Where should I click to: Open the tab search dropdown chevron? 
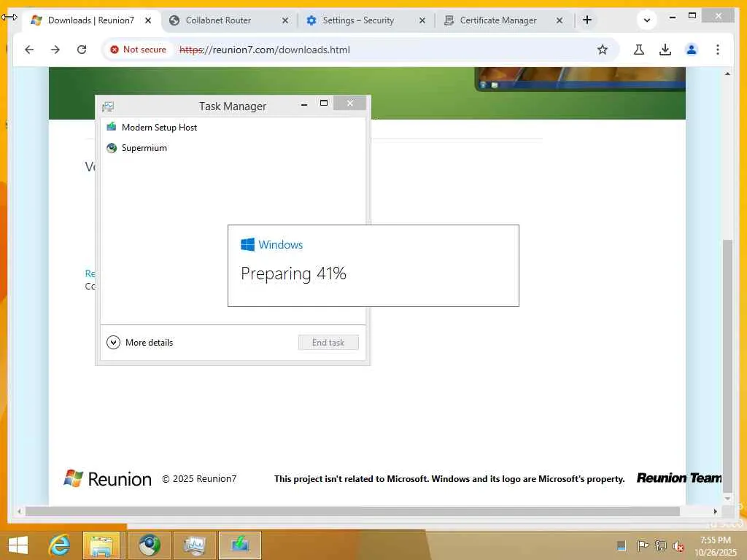pyautogui.click(x=647, y=20)
